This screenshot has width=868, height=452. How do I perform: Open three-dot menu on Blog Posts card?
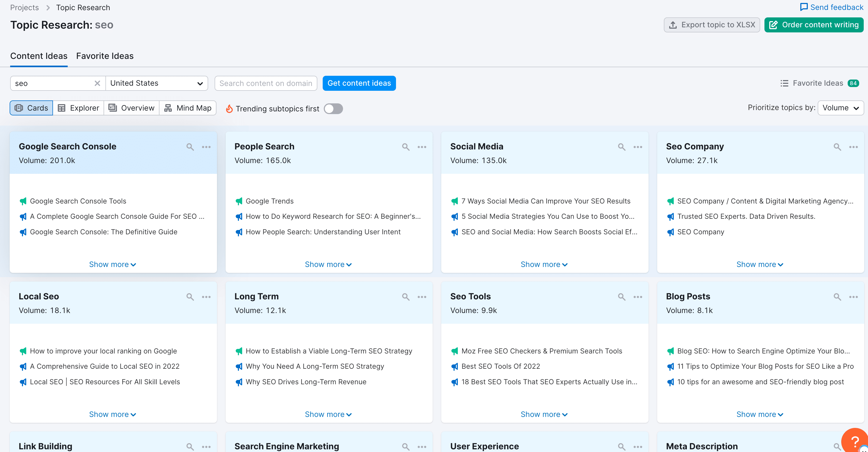point(854,297)
